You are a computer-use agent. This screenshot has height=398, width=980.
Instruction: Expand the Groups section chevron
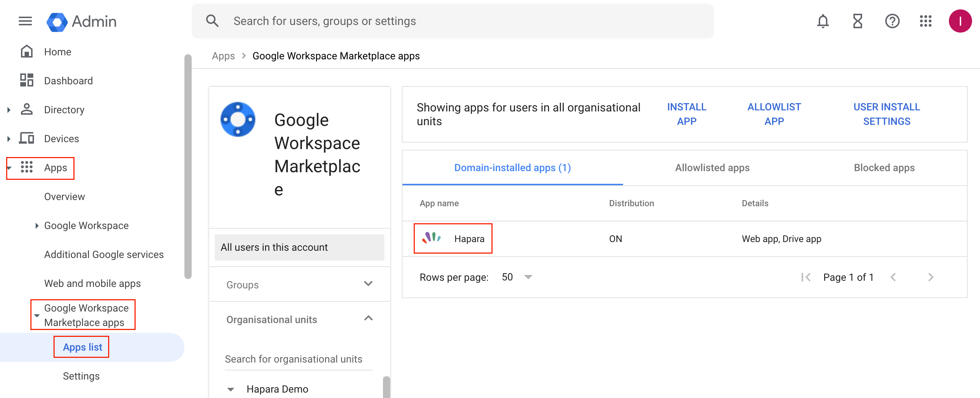coord(368,283)
